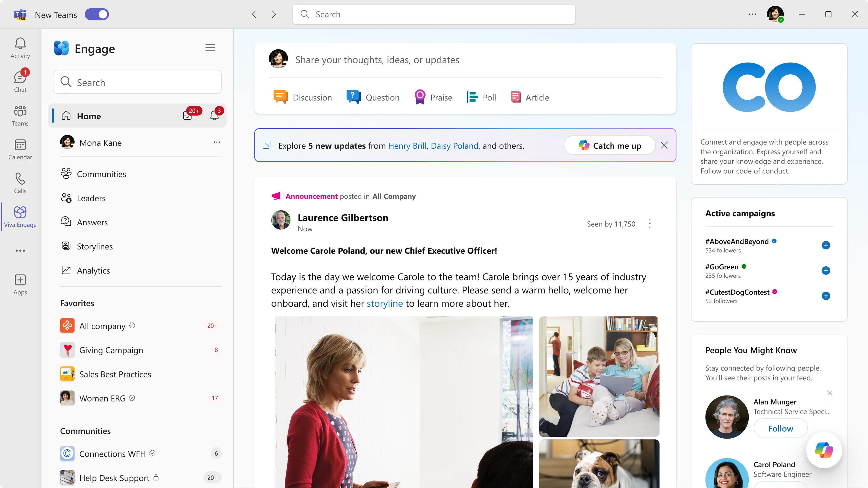
Task: Open Storylines in navigation
Action: (x=87, y=246)
